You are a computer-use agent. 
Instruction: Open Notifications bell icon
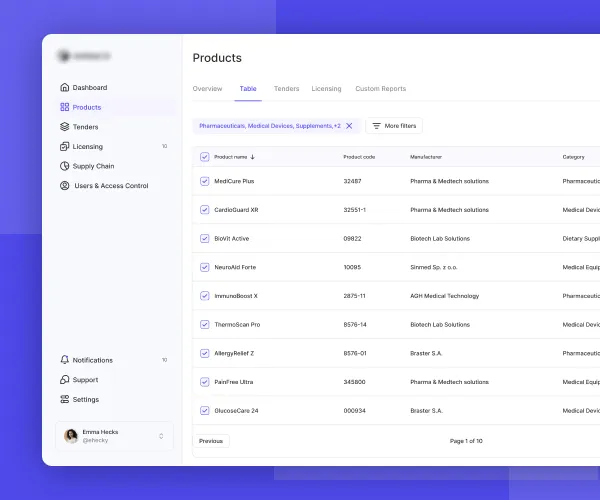[65, 360]
